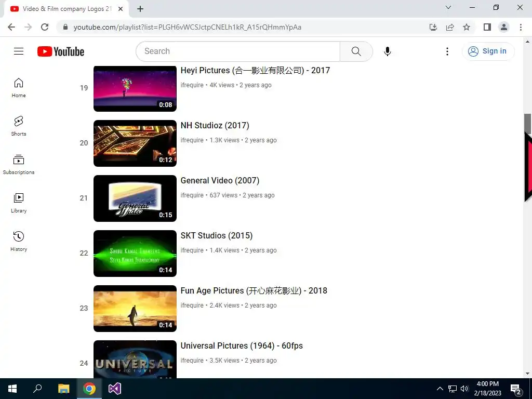Open the Chrome three-dot menu
The image size is (532, 399).
point(521,27)
